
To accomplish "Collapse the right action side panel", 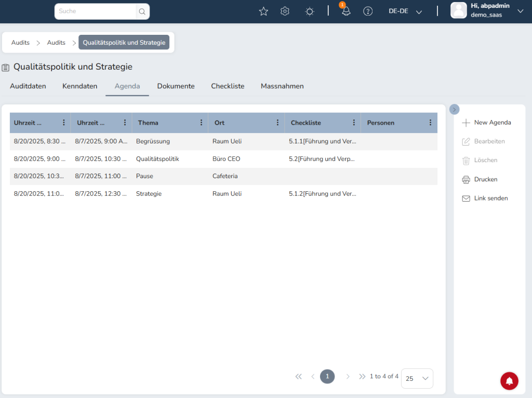I will point(454,110).
